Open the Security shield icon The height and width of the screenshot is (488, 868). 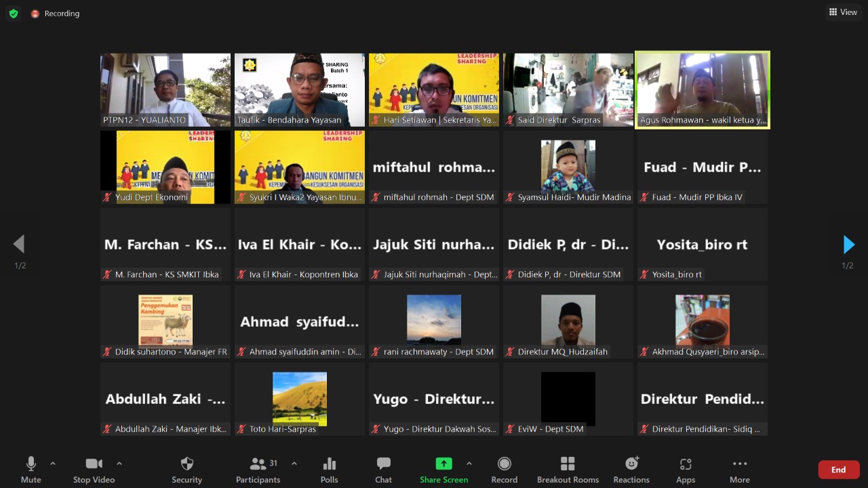[186, 464]
